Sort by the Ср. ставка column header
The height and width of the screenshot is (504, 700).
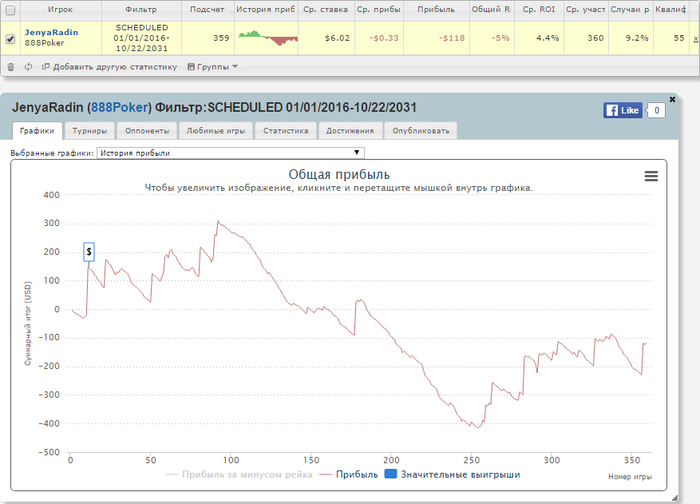[x=325, y=10]
